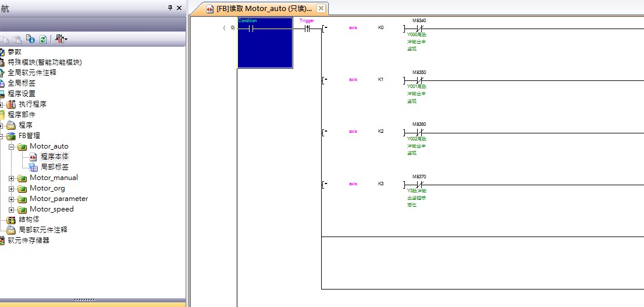The image size is (644, 307).
Task: Expand the Motor_manual folder
Action: 12,178
